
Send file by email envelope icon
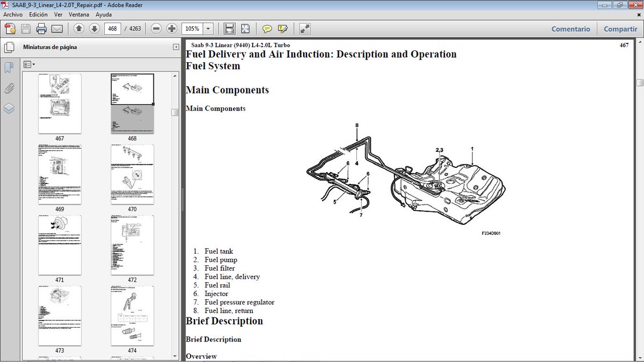point(57,28)
